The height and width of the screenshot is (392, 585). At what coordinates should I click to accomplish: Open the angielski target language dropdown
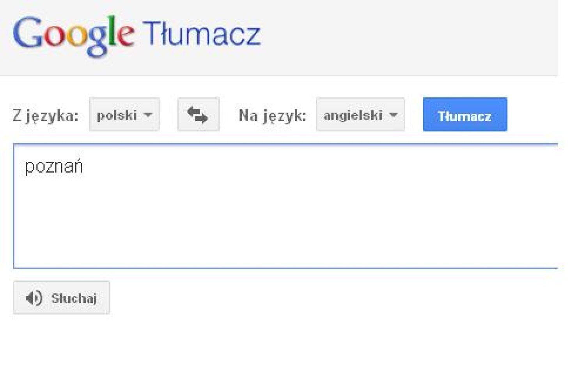pos(360,115)
